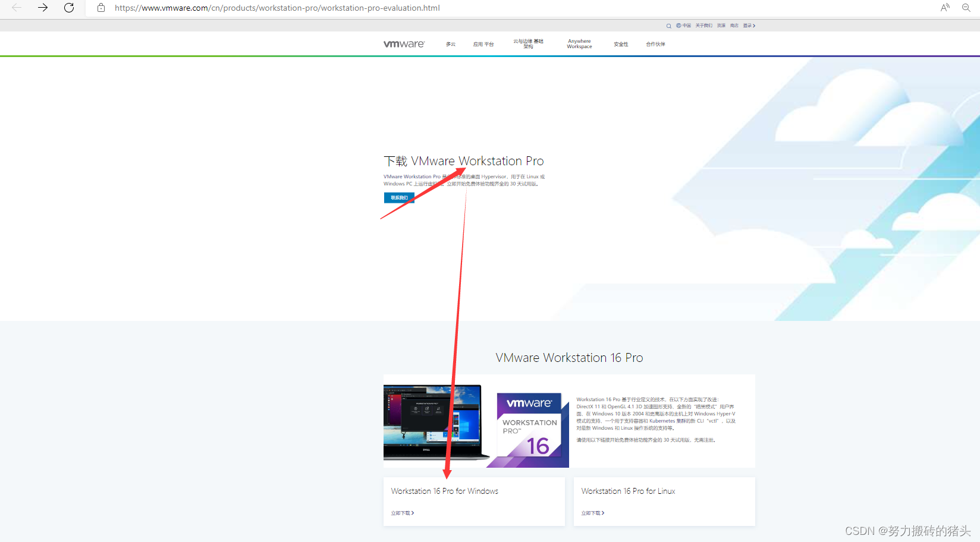The image size is (980, 542).
Task: Click the browser zoom magnifier icon
Action: 966,8
